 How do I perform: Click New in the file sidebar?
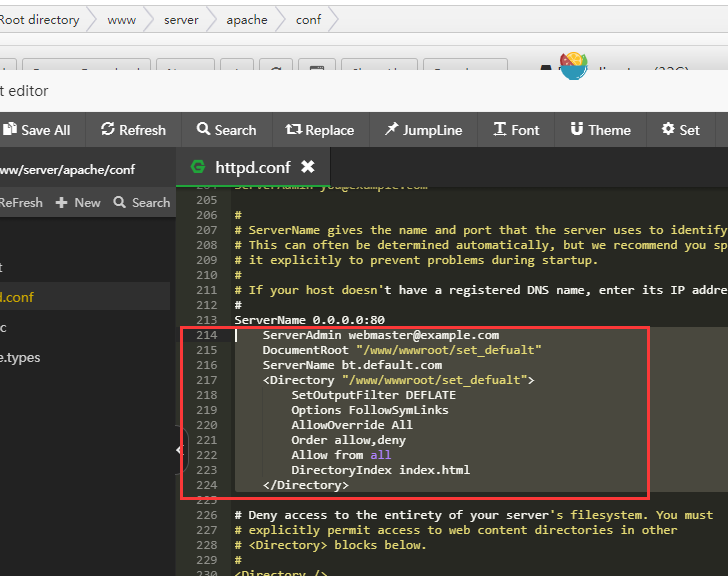[78, 202]
